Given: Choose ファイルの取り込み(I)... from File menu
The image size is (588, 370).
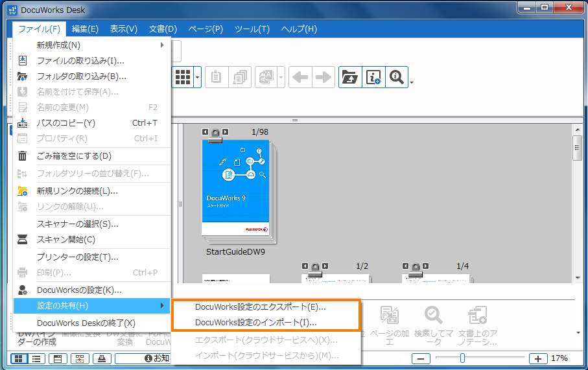Looking at the screenshot, I should pos(92,61).
